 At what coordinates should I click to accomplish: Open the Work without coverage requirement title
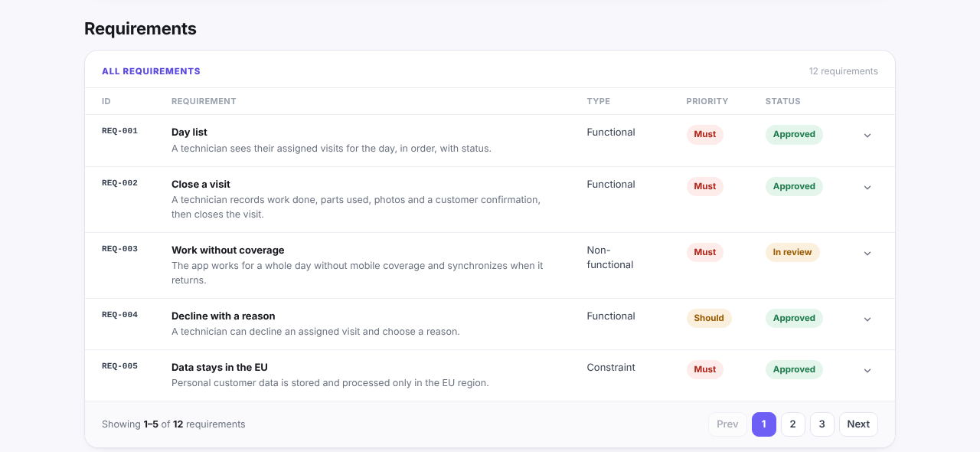(228, 251)
